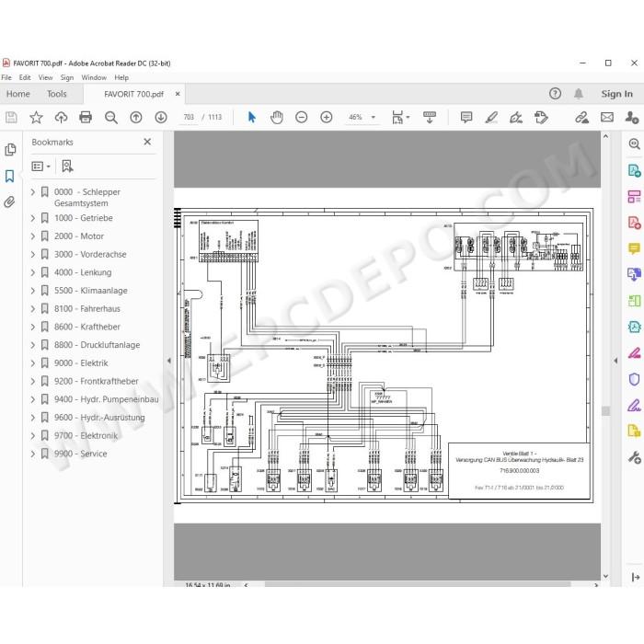Screen dimensions: 644x644
Task: Print the document using printer icon
Action: pos(86,118)
